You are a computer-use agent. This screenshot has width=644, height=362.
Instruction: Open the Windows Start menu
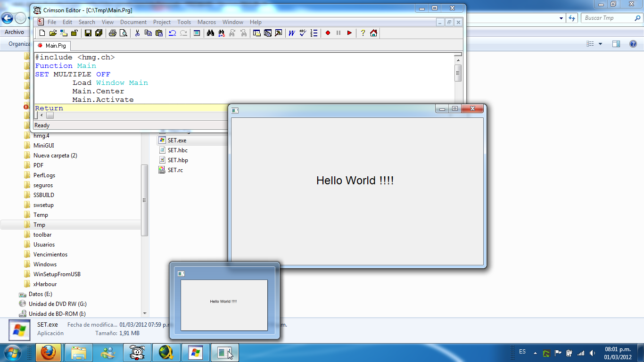12,353
